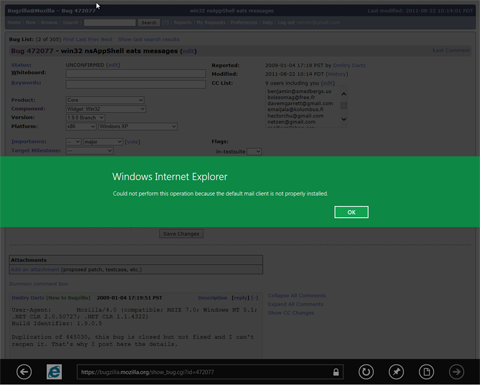Click the CC list scrollbar thumb
This screenshot has width=480, height=385.
pos(344,106)
